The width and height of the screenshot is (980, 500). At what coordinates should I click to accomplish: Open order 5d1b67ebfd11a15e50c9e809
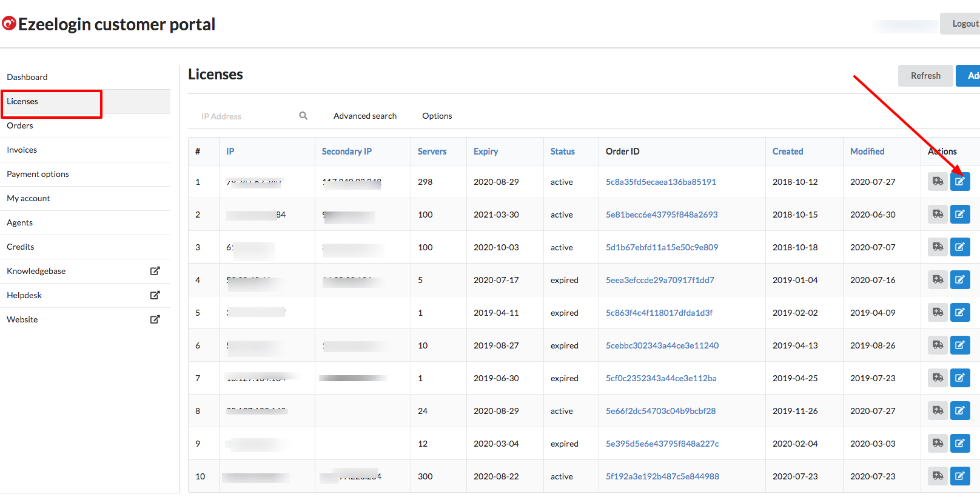[x=662, y=247]
